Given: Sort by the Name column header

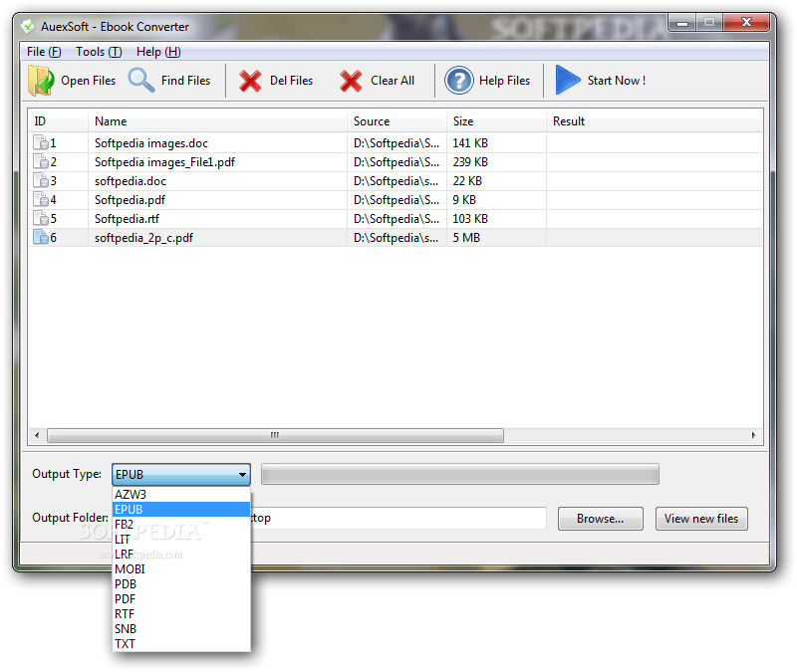Looking at the screenshot, I should [217, 120].
